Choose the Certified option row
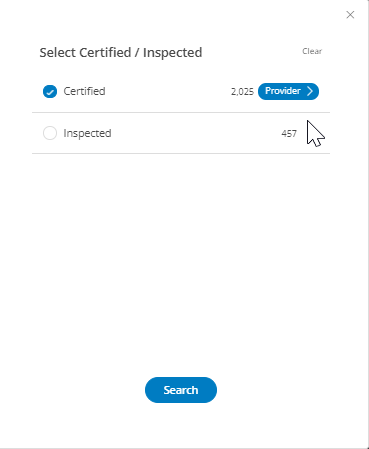Screen dimensions: 369x449 [x=181, y=91]
